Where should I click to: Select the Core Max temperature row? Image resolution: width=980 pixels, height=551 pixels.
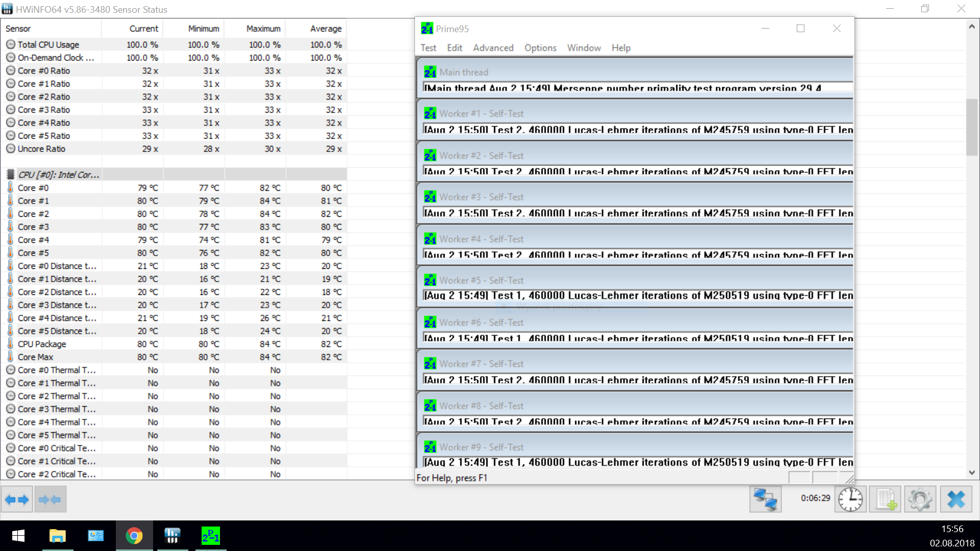tap(174, 357)
